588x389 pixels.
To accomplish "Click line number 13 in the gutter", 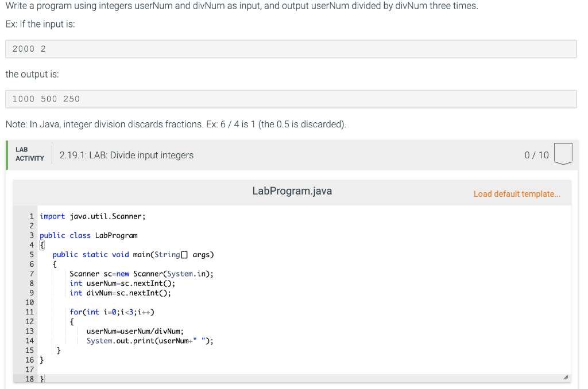I will click(29, 331).
